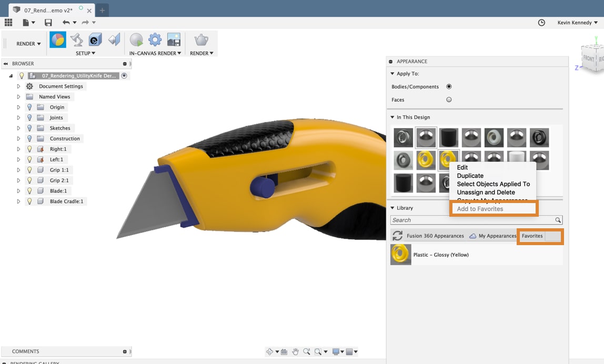This screenshot has height=364, width=604.
Task: Choose Add to Favorites
Action: pos(480,209)
